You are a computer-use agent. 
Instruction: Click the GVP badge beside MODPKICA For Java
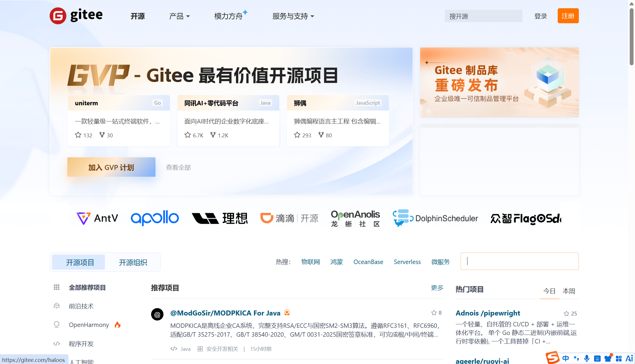point(287,313)
